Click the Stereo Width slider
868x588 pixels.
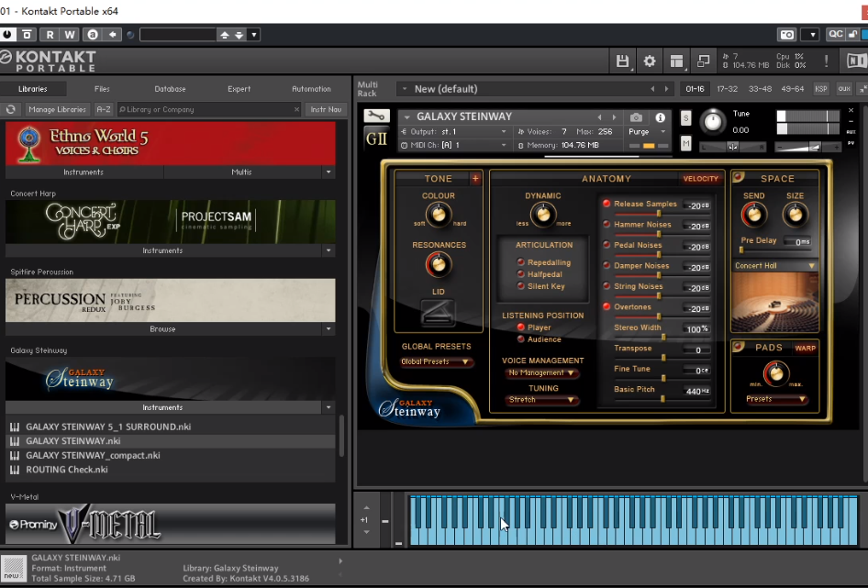(663, 338)
